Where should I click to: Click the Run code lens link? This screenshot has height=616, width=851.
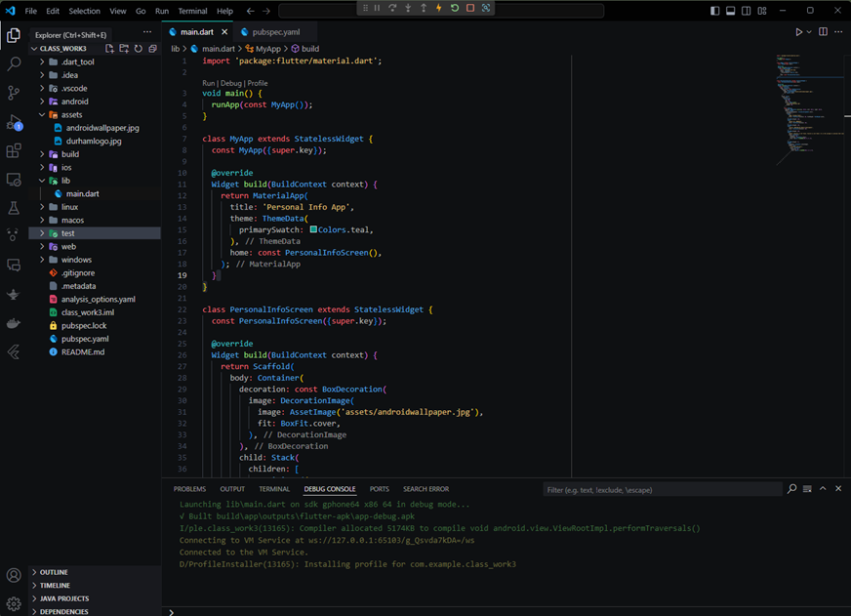[209, 83]
